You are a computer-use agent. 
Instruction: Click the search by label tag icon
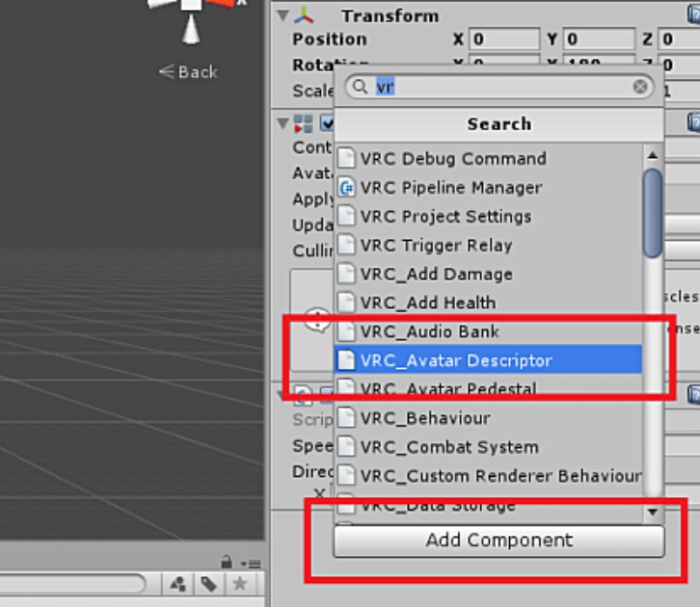tap(209, 584)
